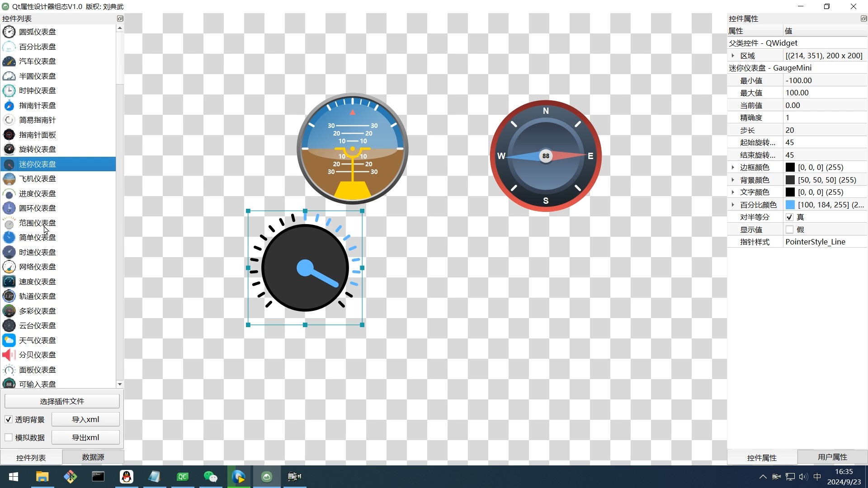Click the 导出xml button
The image size is (868, 488).
(85, 437)
